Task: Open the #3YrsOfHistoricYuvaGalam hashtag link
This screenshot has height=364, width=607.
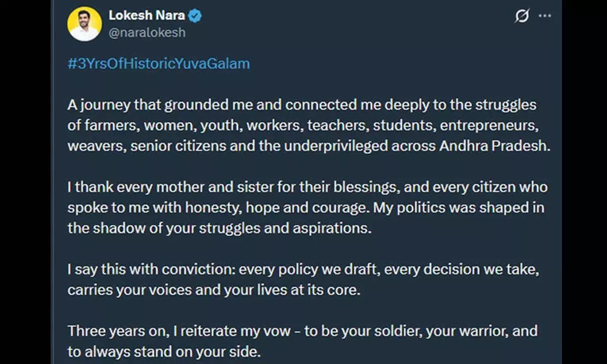Action: [x=158, y=63]
